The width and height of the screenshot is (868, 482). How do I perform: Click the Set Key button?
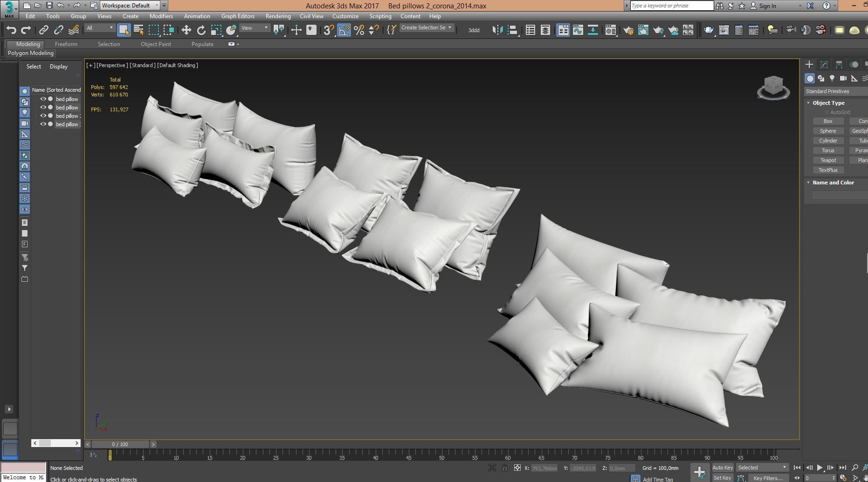pyautogui.click(x=723, y=478)
